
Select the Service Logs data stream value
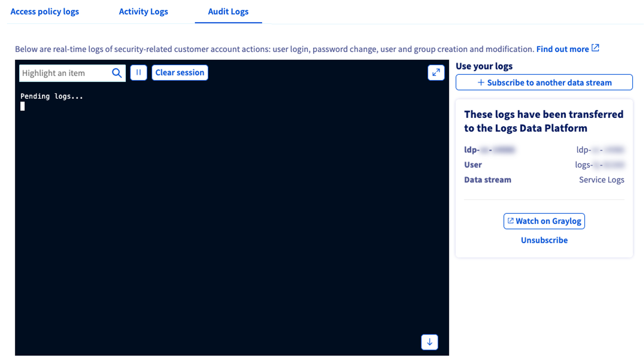tap(601, 180)
